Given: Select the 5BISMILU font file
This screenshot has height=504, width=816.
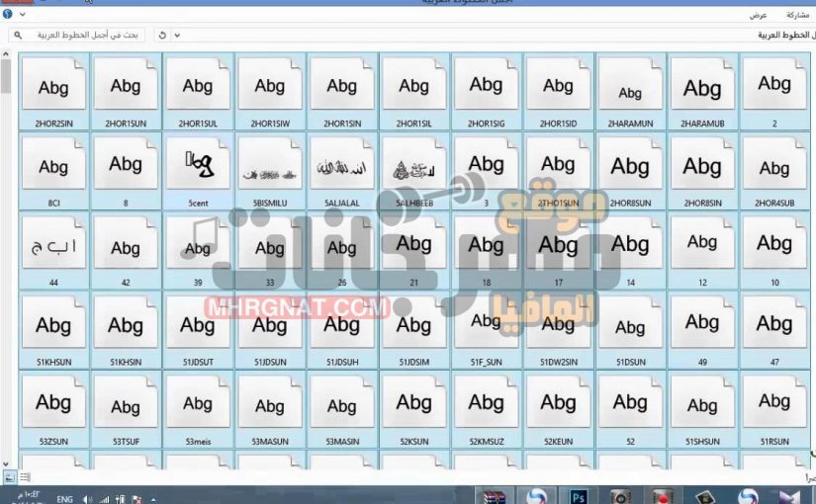Looking at the screenshot, I should click(x=269, y=168).
